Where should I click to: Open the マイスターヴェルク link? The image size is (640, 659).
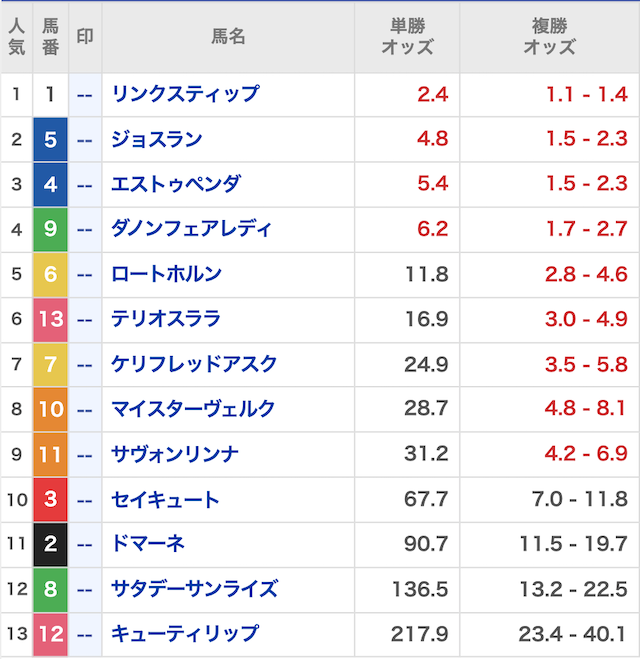tap(193, 409)
